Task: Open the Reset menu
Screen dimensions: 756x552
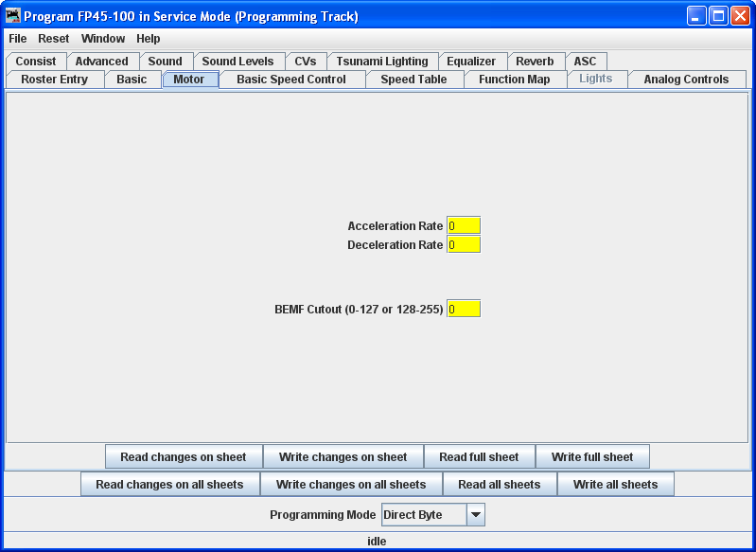Action: [54, 39]
